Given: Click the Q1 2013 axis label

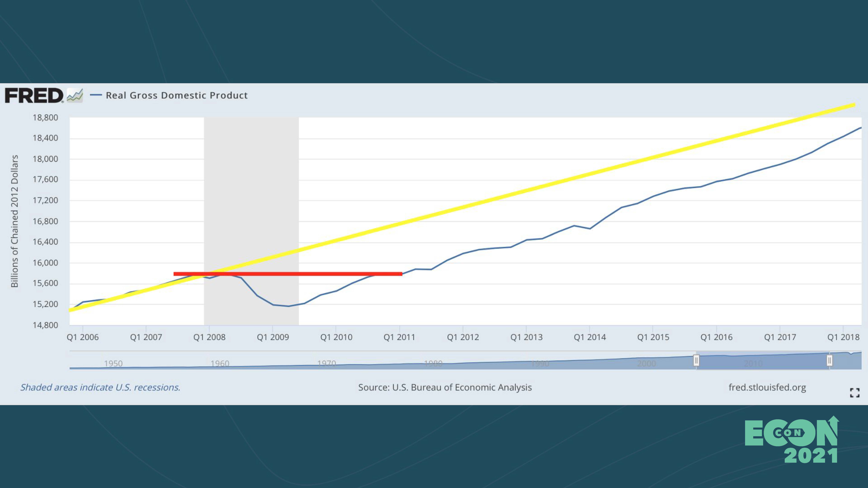Looking at the screenshot, I should click(526, 337).
